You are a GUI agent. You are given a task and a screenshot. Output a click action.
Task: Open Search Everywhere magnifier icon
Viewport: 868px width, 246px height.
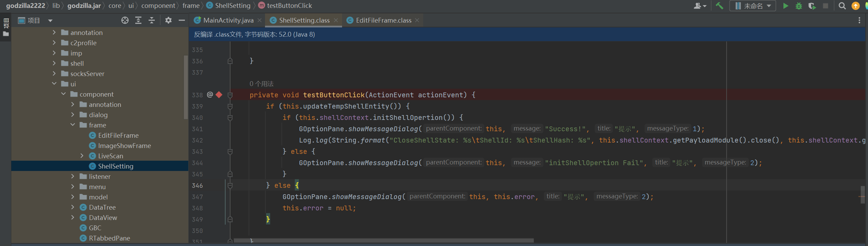[x=842, y=6]
